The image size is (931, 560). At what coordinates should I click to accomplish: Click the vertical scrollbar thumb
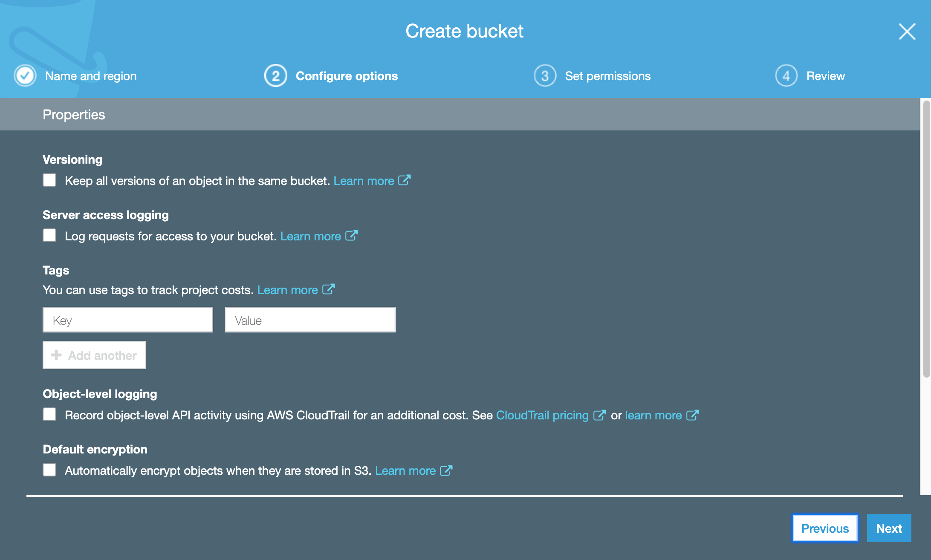pos(926,239)
